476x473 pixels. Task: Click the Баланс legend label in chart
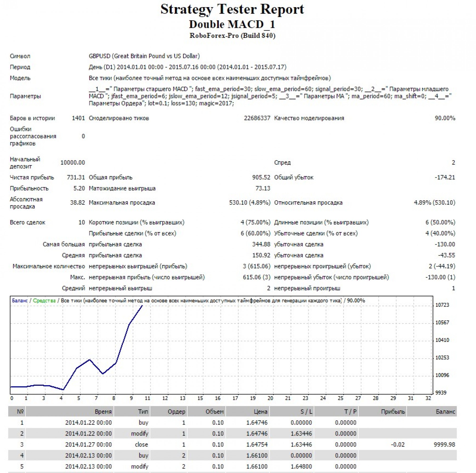(x=20, y=301)
